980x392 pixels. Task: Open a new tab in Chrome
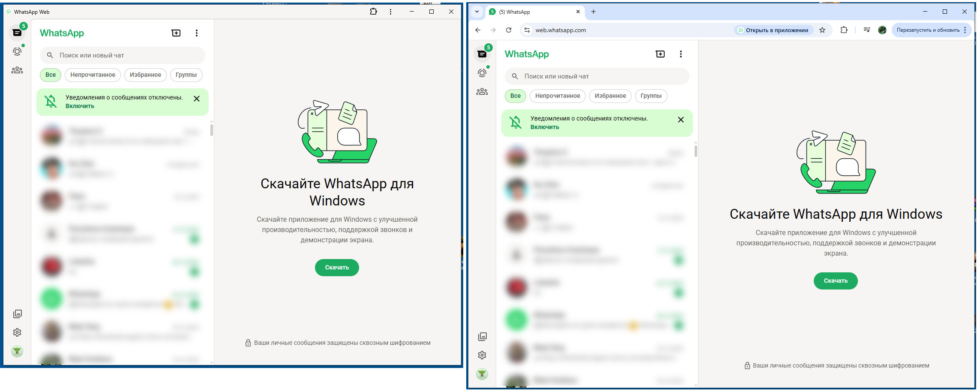593,12
